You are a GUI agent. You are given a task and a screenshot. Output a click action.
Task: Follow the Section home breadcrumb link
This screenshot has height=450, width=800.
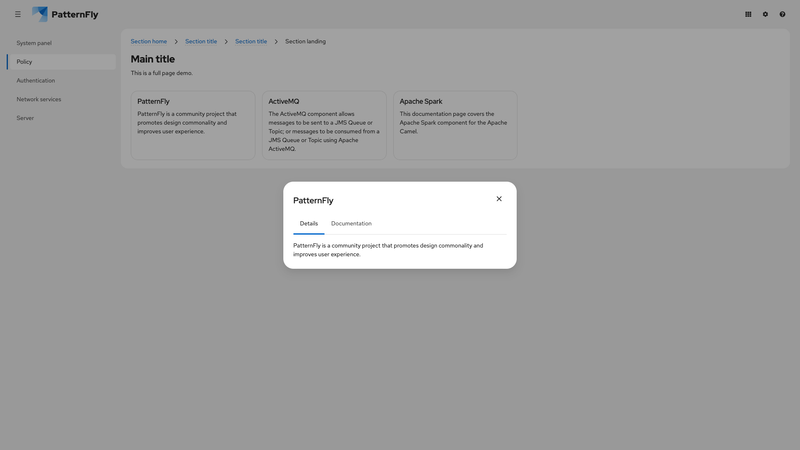point(148,41)
